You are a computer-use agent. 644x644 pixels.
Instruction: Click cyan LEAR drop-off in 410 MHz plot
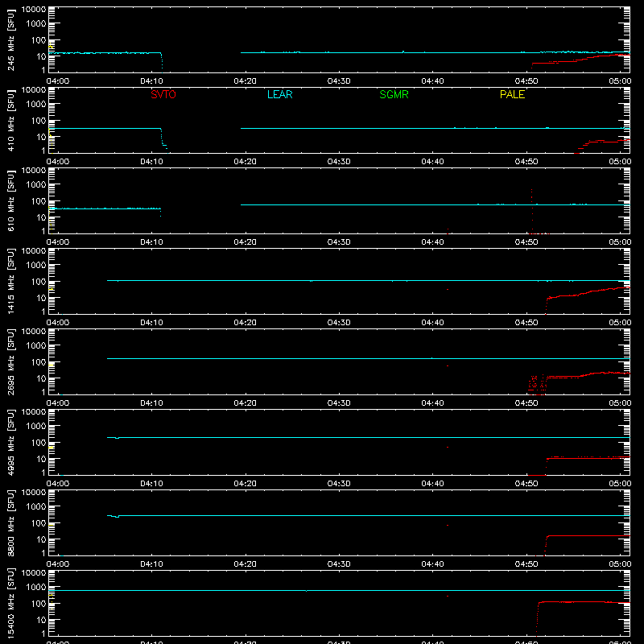click(x=163, y=140)
